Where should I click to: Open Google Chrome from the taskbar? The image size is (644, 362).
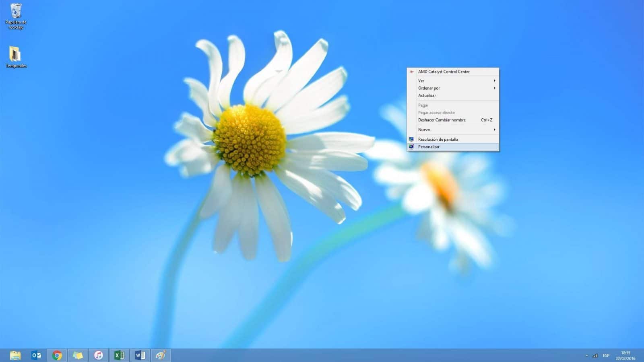(x=56, y=355)
